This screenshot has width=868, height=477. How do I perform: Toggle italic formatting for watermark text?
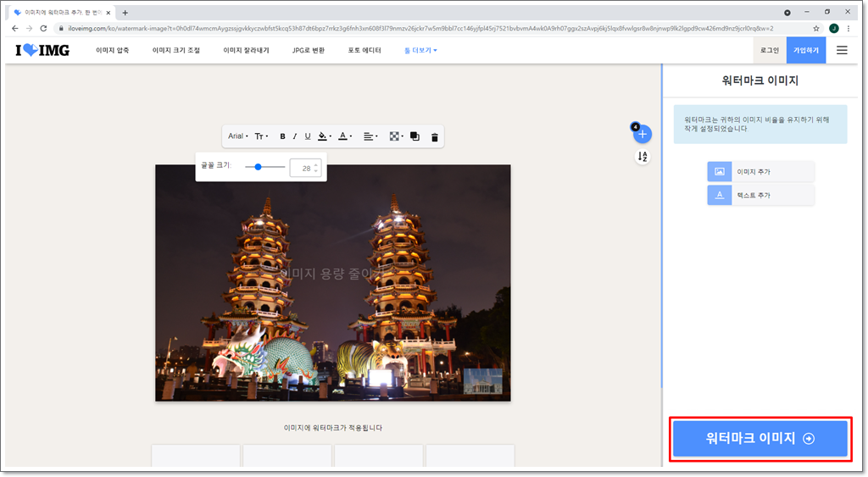tap(294, 136)
